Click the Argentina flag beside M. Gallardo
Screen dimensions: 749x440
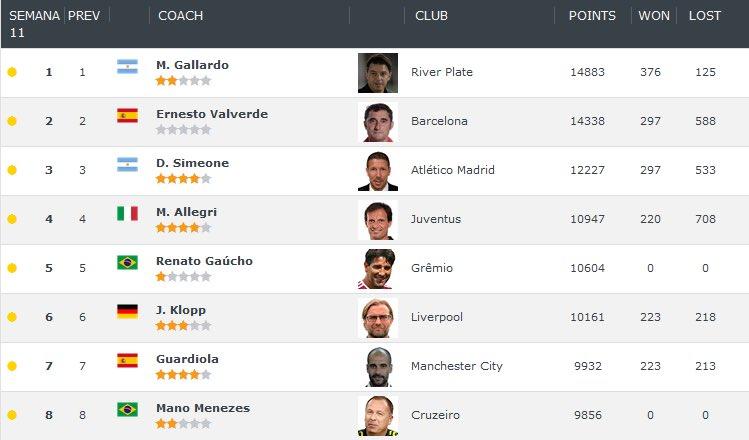click(127, 67)
